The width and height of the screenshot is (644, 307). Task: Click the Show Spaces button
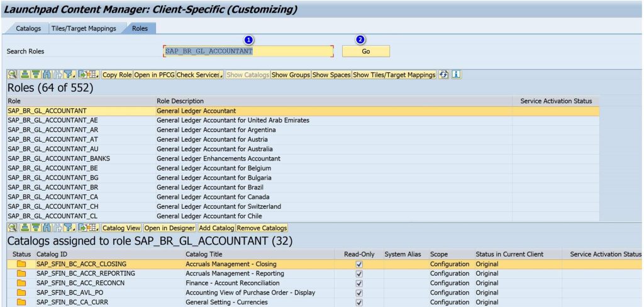331,75
